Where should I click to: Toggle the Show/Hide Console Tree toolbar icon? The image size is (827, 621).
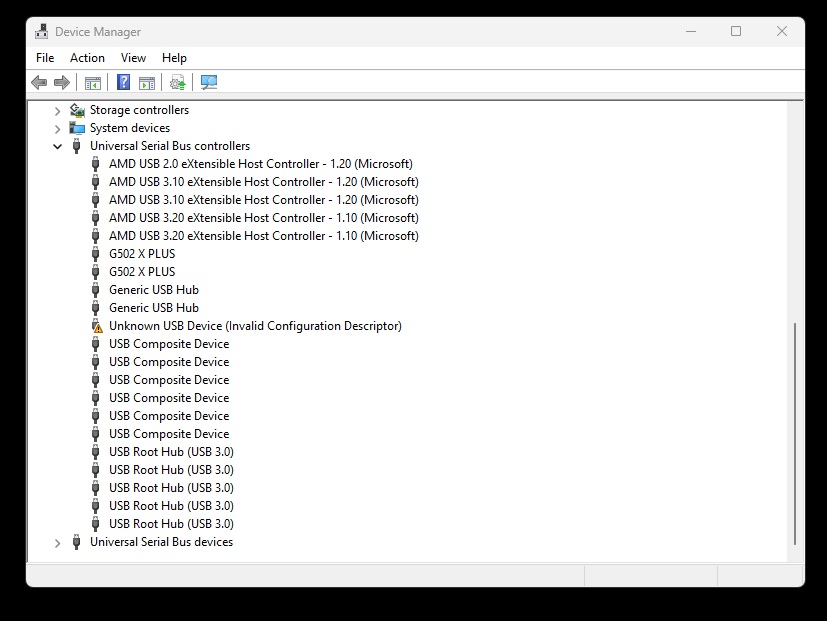[93, 83]
